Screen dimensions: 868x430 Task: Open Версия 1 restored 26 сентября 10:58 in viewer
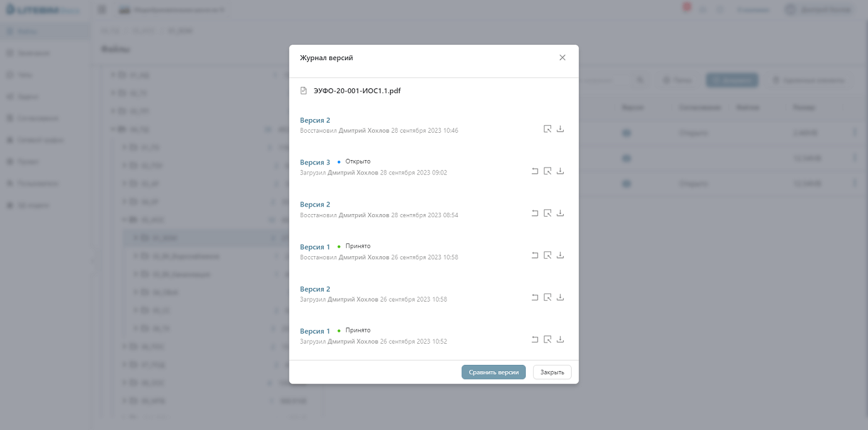547,256
